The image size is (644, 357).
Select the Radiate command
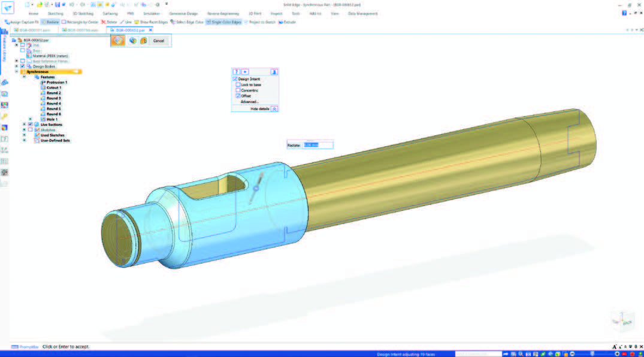pyautogui.click(x=50, y=22)
